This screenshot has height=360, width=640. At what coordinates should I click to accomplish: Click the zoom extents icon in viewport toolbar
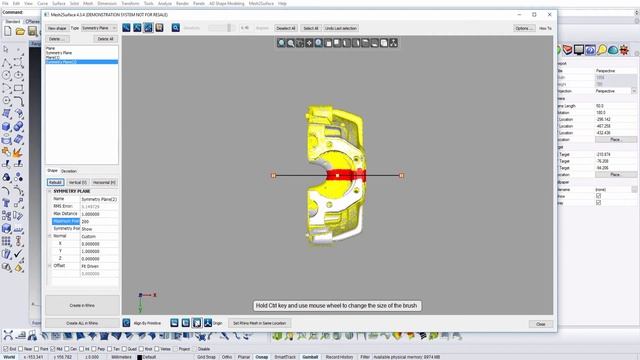pos(319,43)
